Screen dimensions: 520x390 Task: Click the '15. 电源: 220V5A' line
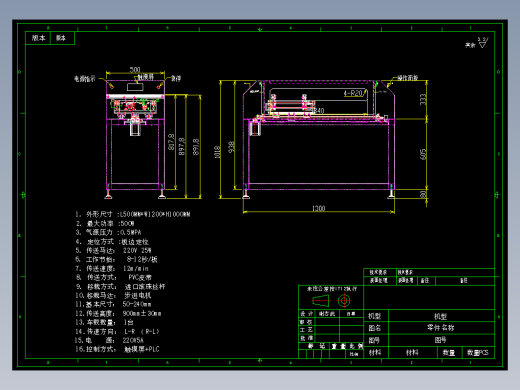pyautogui.click(x=109, y=340)
